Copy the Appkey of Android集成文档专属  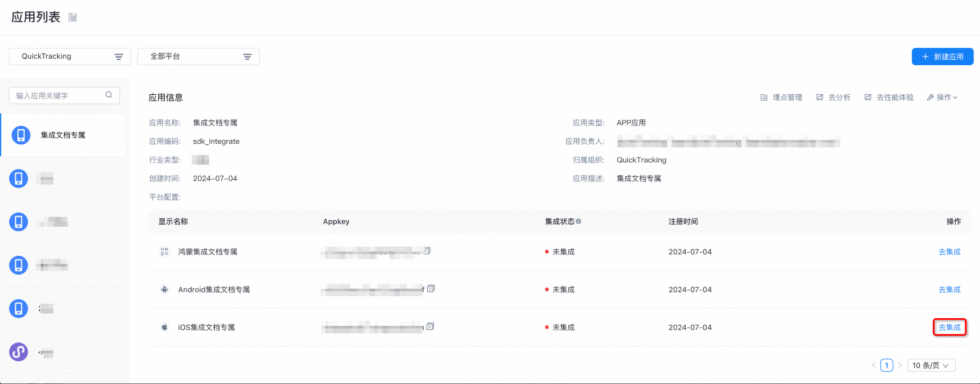431,289
